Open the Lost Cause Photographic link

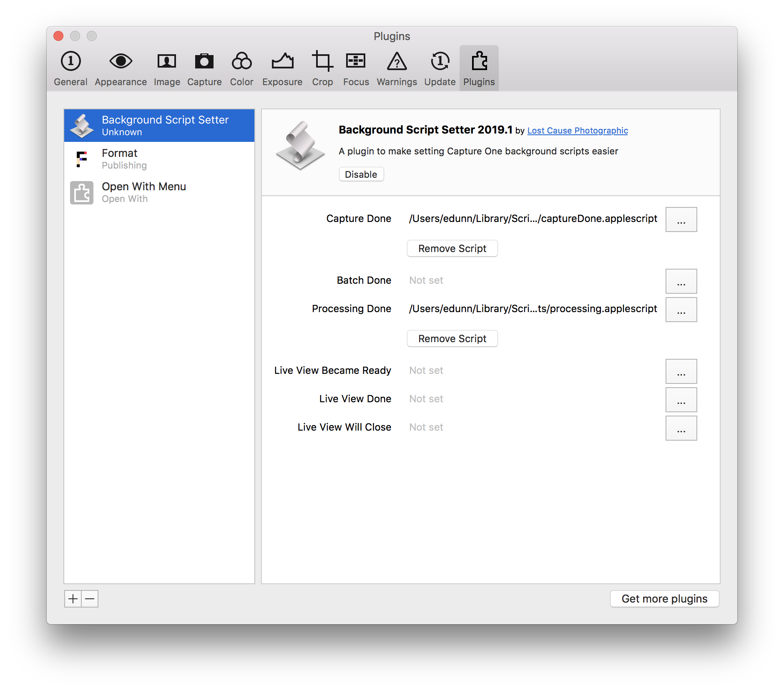(578, 131)
